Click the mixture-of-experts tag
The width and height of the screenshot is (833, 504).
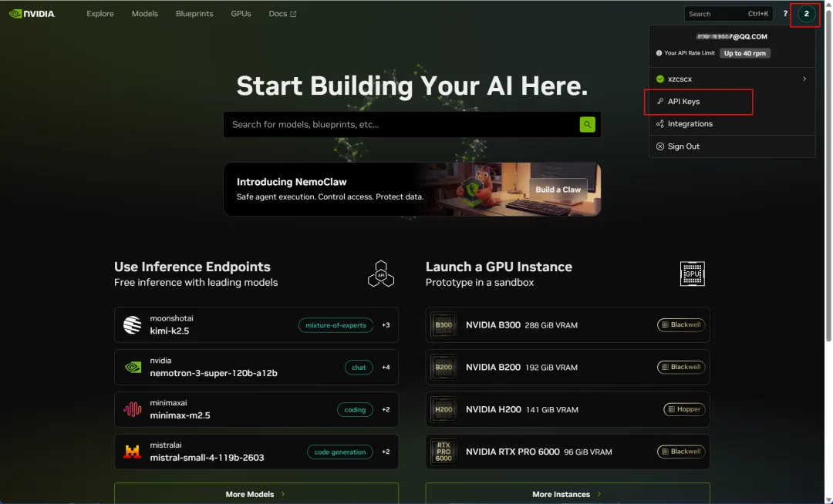pos(336,325)
